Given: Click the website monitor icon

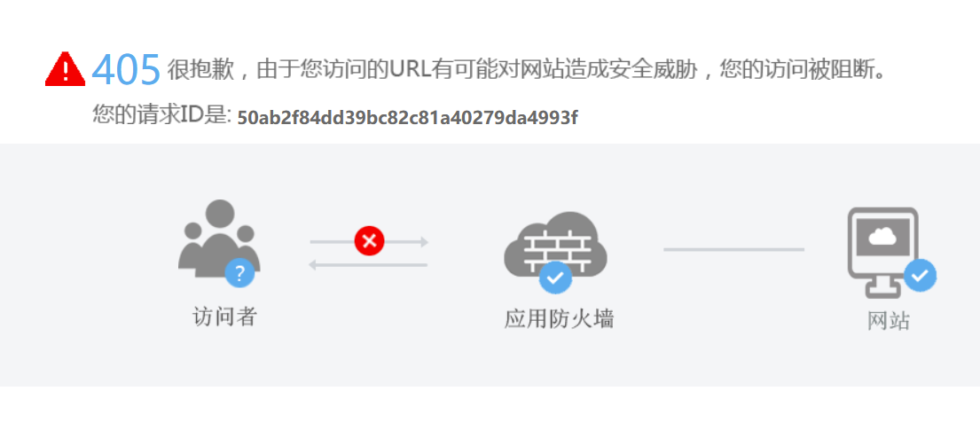Looking at the screenshot, I should tap(883, 252).
